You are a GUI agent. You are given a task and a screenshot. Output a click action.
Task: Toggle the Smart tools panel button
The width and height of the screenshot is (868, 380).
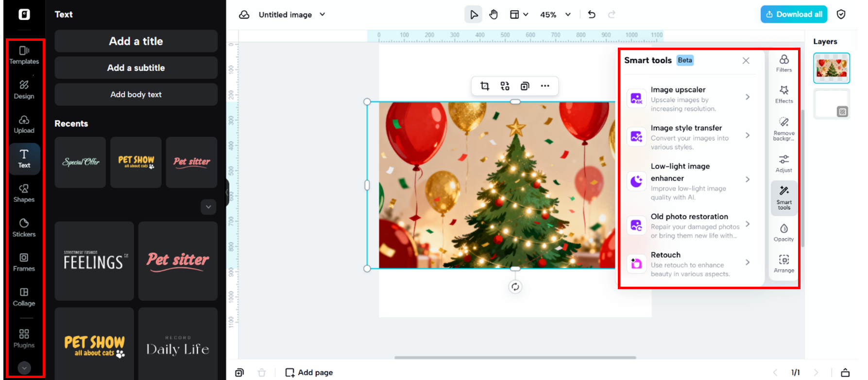784,198
